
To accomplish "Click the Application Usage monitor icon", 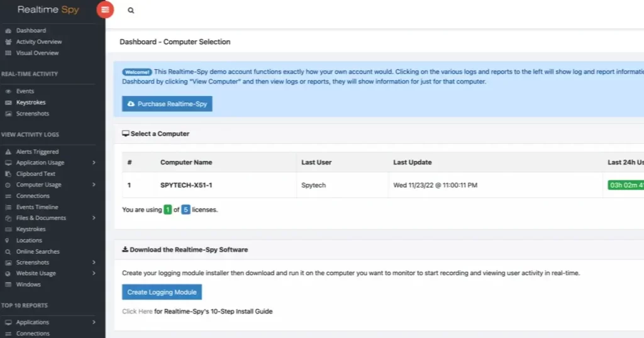I will [8, 163].
